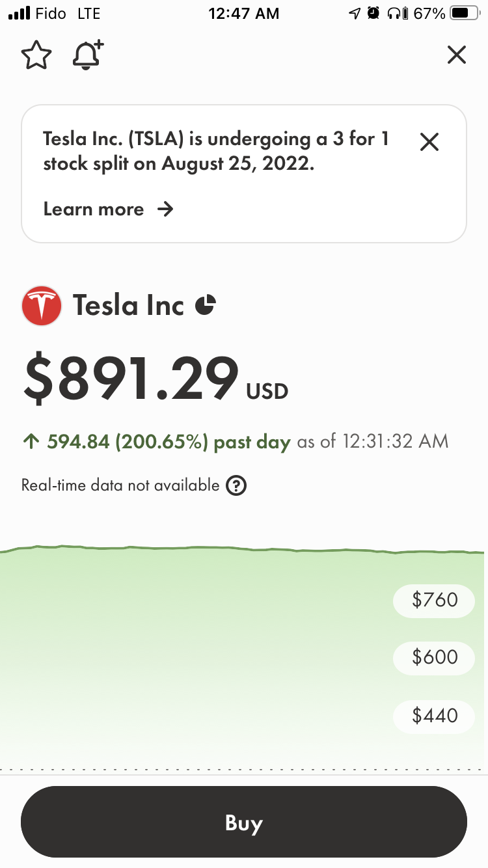
Task: Tap the past day change percentage
Action: (161, 442)
